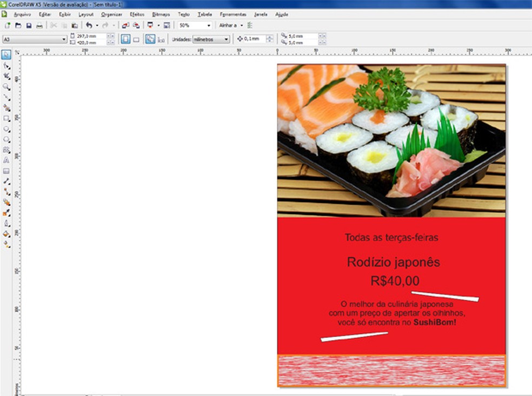Open the A3 page size dropdown
The image size is (532, 396).
(x=64, y=39)
